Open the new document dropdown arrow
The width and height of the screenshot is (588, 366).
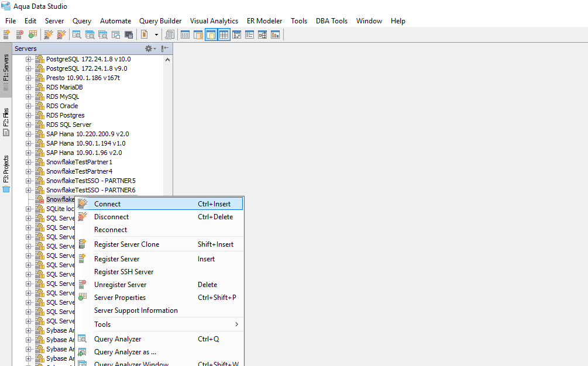coord(156,35)
